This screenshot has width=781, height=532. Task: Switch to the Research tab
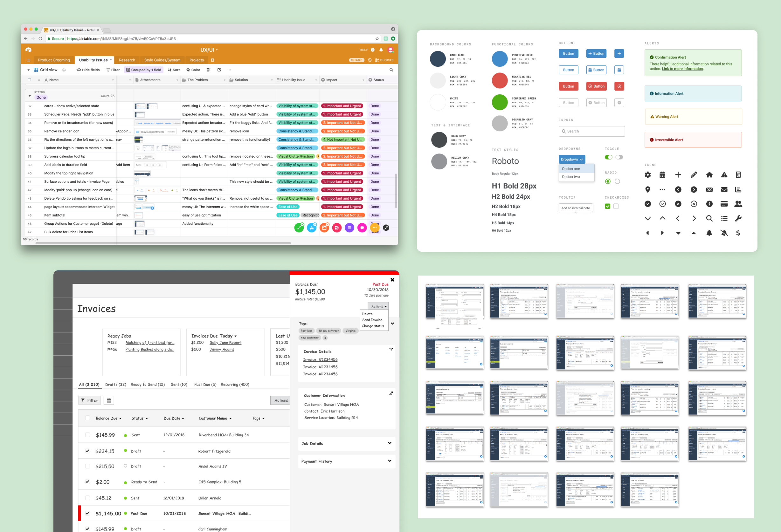coord(127,60)
